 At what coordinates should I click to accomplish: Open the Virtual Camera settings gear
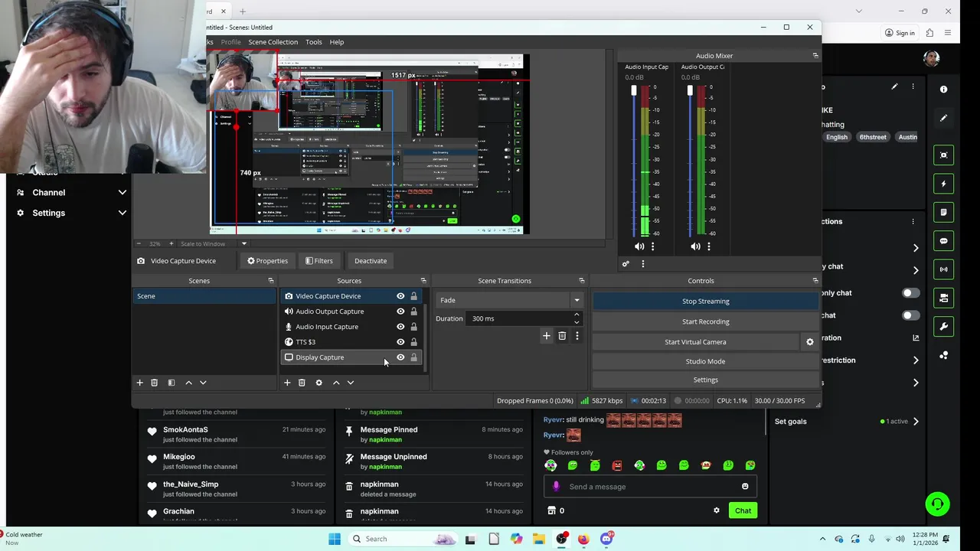[x=810, y=342]
